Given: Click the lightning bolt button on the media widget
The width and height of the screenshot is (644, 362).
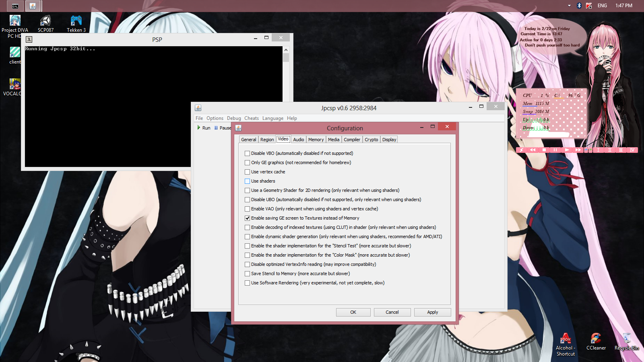Looking at the screenshot, I should (521, 150).
